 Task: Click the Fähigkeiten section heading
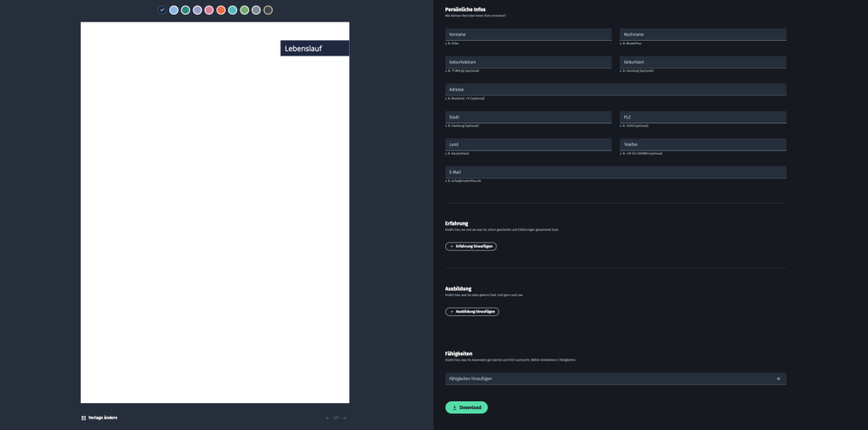point(458,354)
